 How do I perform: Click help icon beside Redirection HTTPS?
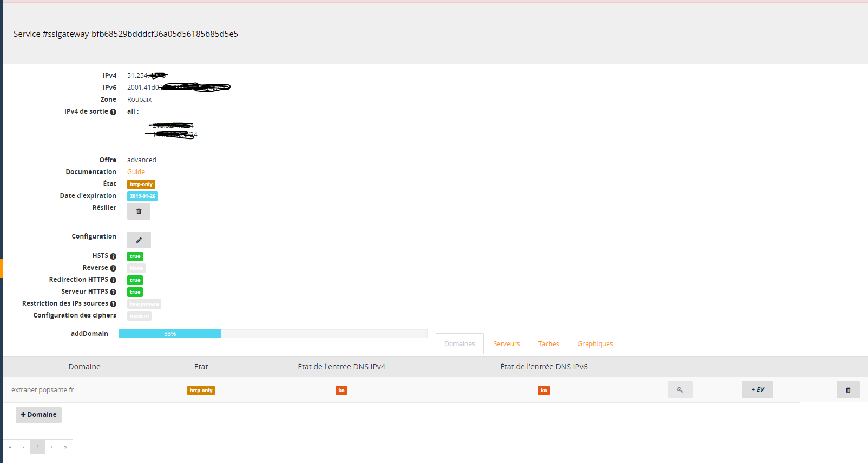(x=113, y=280)
